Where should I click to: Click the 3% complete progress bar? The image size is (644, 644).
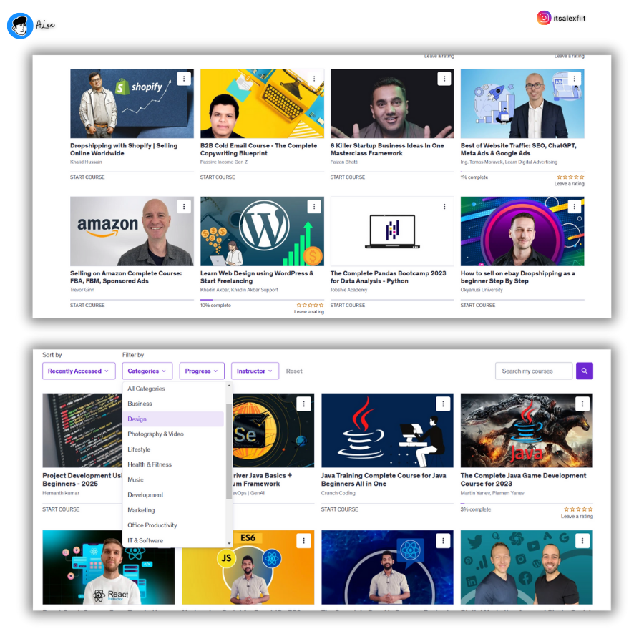[x=527, y=504]
